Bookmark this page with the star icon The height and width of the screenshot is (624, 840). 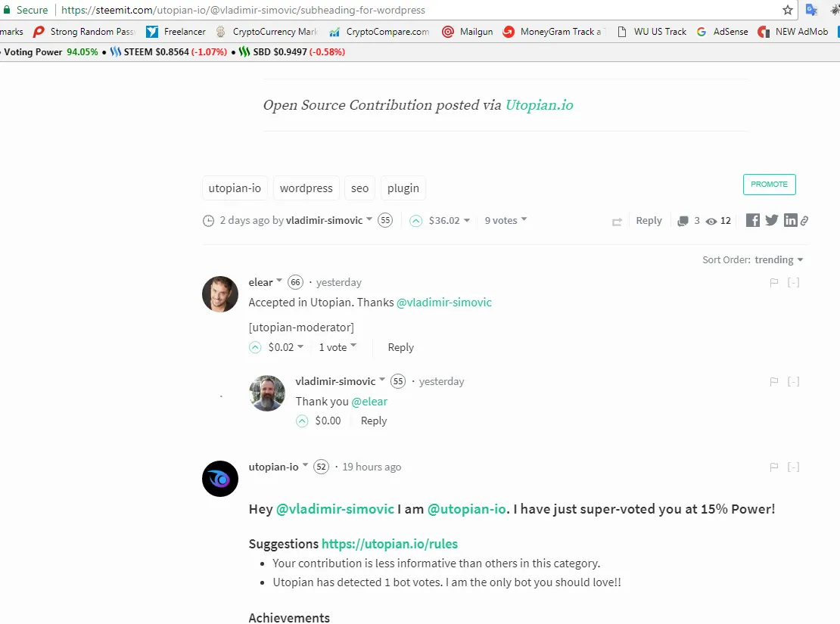788,10
